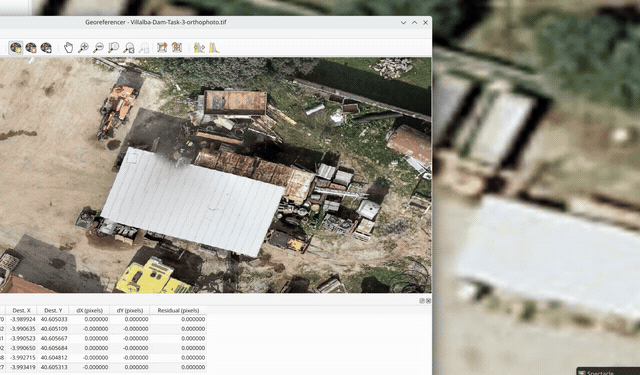Click the Zoom Last icon
Image resolution: width=640 pixels, height=375 pixels.
129,48
